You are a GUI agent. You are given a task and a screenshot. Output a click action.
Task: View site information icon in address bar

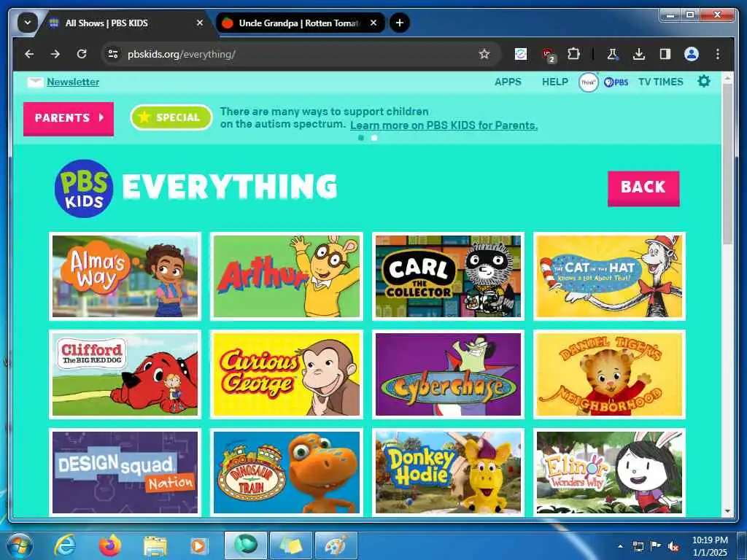[x=113, y=54]
